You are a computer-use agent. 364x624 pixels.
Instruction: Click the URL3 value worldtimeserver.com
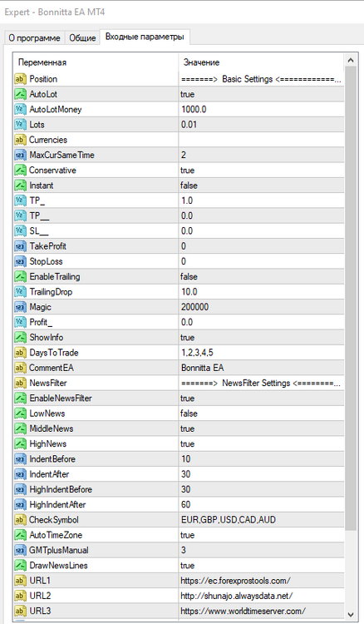(x=243, y=611)
